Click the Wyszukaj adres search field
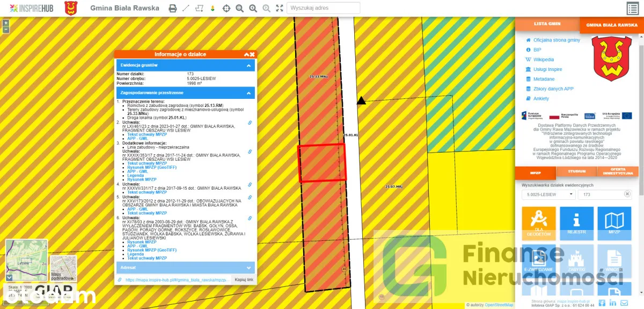The image size is (644, 309). tap(324, 8)
